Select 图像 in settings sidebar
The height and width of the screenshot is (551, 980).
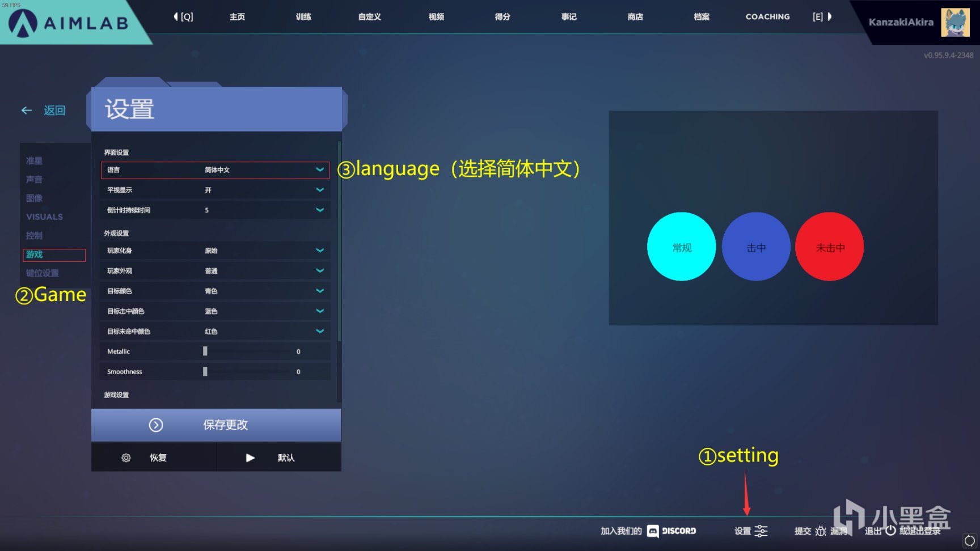tap(34, 198)
